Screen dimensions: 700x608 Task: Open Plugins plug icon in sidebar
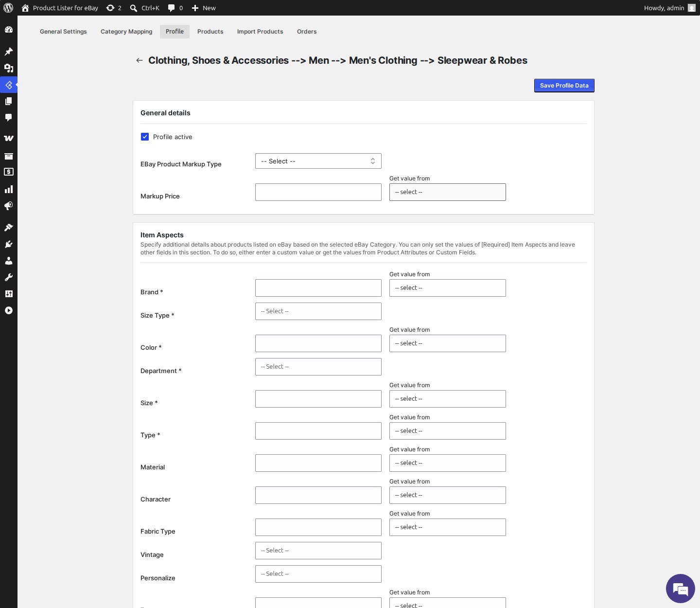[9, 244]
